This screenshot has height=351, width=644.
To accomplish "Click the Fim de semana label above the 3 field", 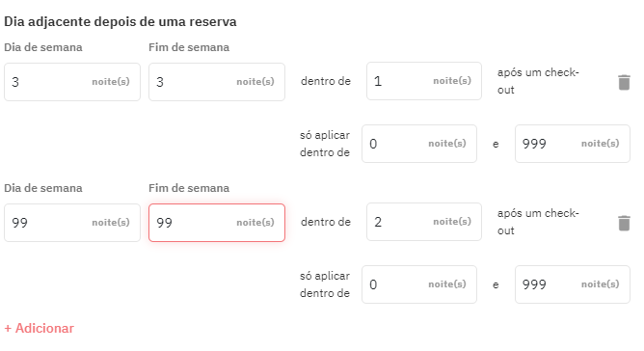I will tap(189, 47).
